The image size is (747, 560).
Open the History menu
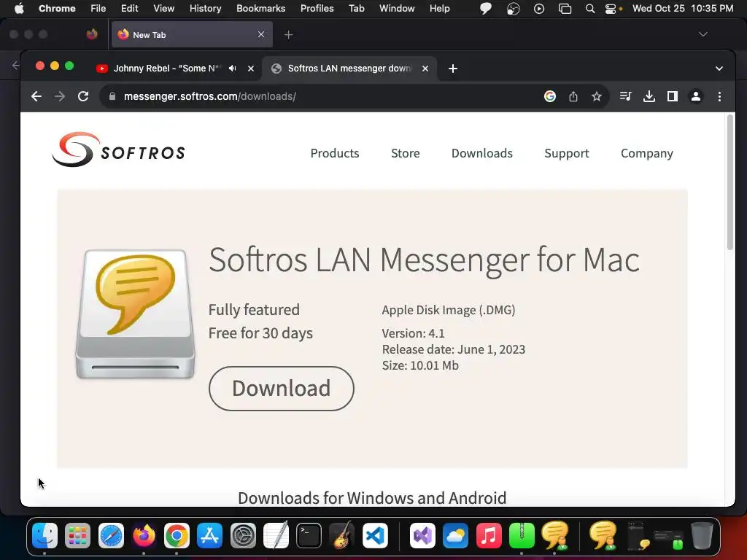click(205, 8)
